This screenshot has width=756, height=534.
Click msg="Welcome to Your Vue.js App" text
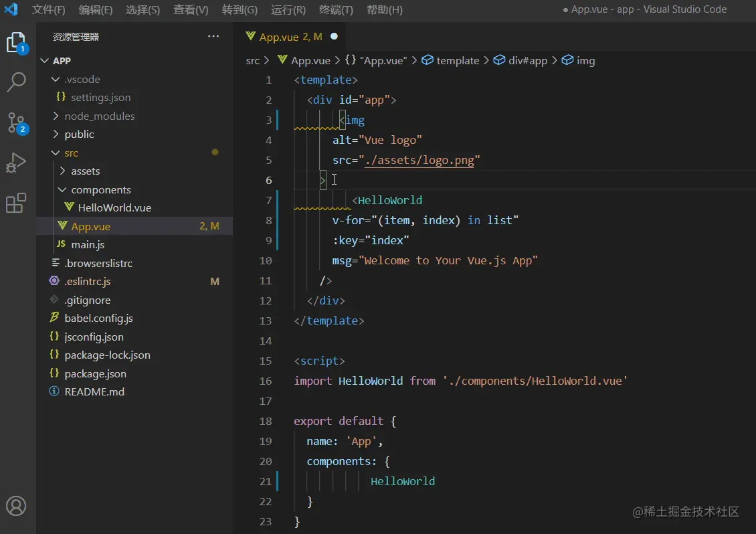[x=435, y=260]
